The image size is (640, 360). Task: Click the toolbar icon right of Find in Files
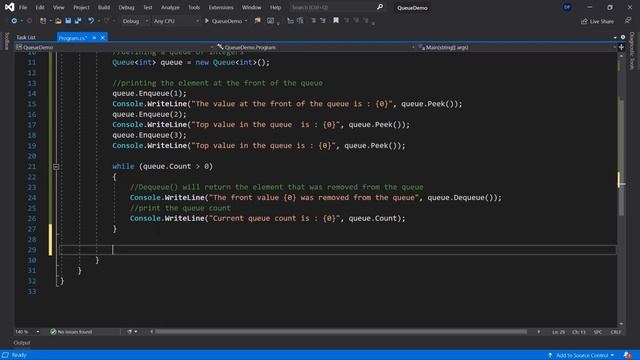(270, 21)
